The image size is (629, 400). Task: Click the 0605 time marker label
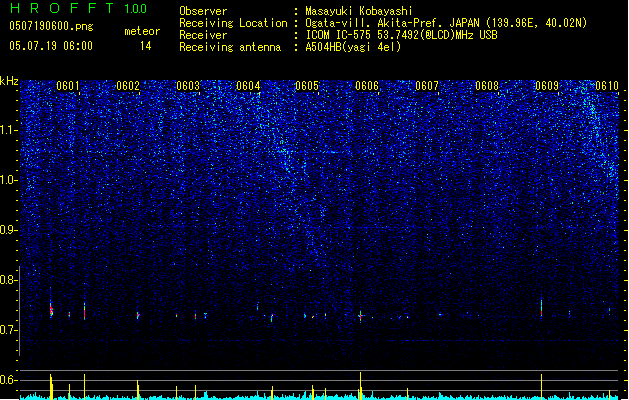307,86
